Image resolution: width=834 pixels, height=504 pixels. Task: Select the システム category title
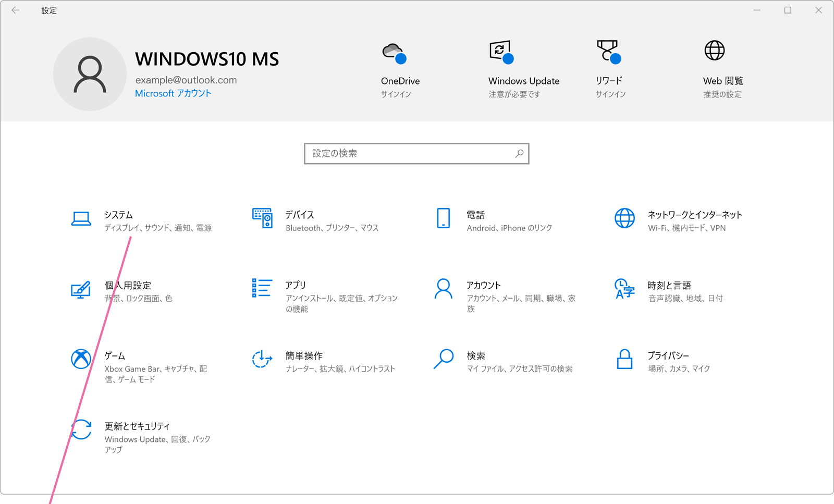pyautogui.click(x=118, y=215)
